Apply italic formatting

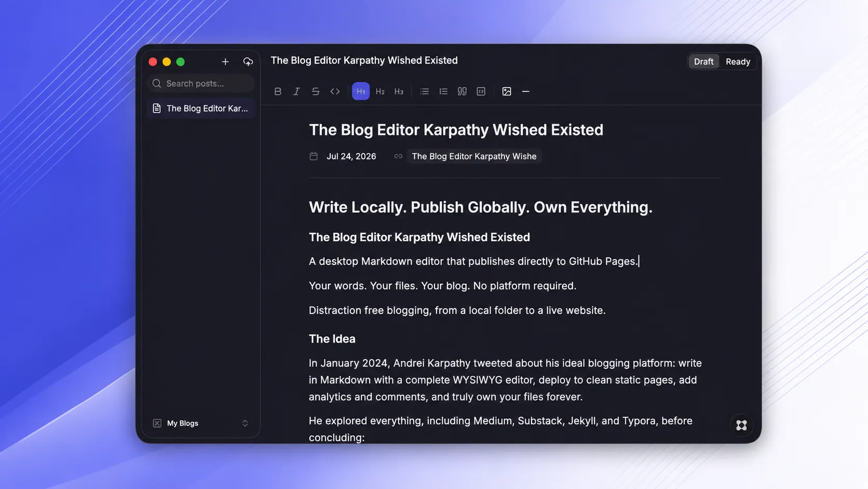click(x=296, y=91)
